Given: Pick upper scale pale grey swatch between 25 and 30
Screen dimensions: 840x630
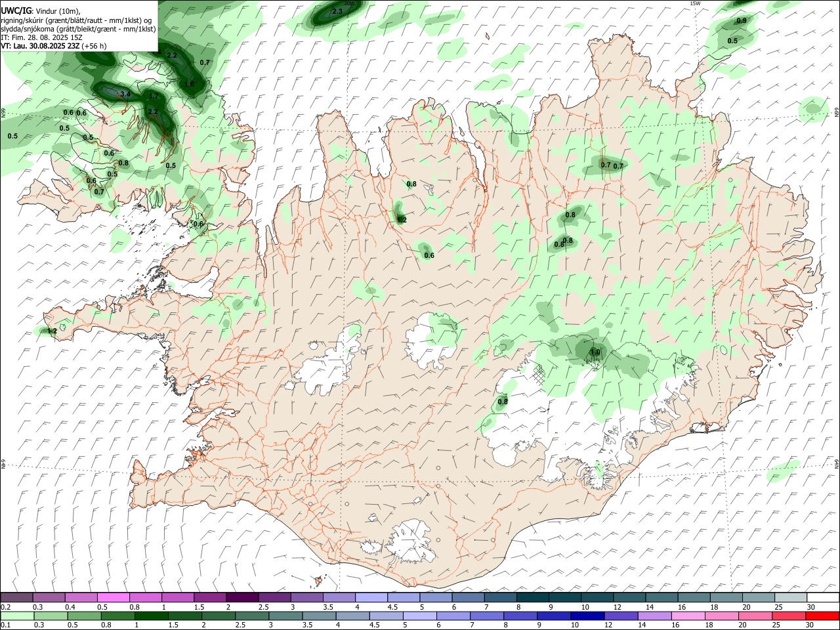Looking at the screenshot, I should pyautogui.click(x=790, y=597).
